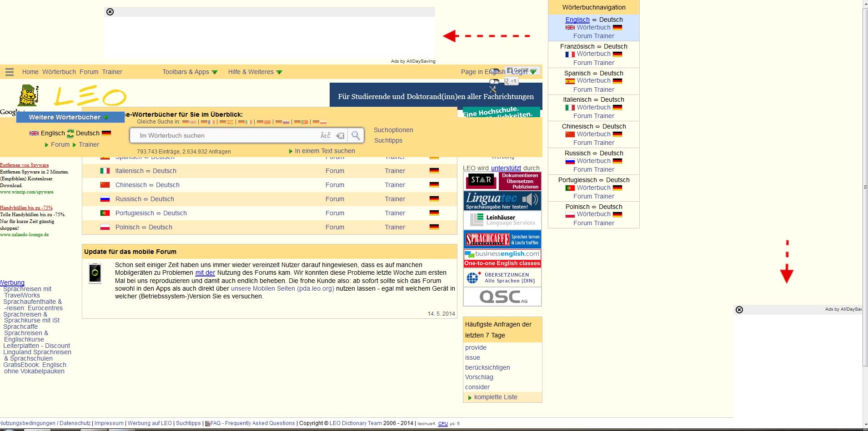Open QSC AG sponsor logo
Screen dimensions: 868x431
tap(502, 297)
